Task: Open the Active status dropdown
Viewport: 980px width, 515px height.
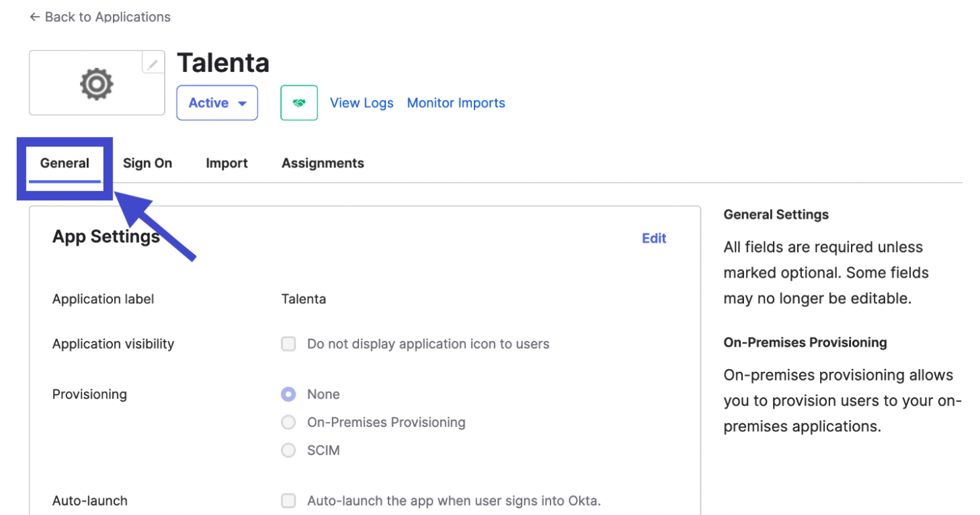Action: [217, 103]
